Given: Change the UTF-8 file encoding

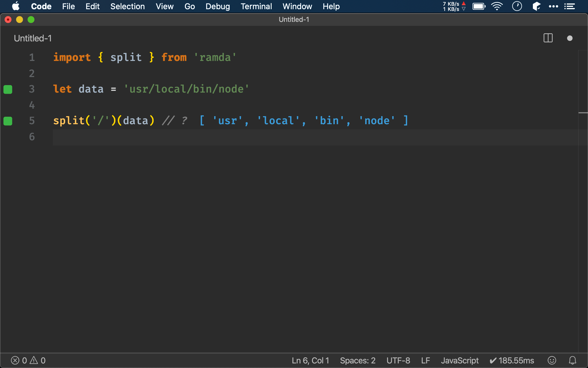Looking at the screenshot, I should pos(398,360).
